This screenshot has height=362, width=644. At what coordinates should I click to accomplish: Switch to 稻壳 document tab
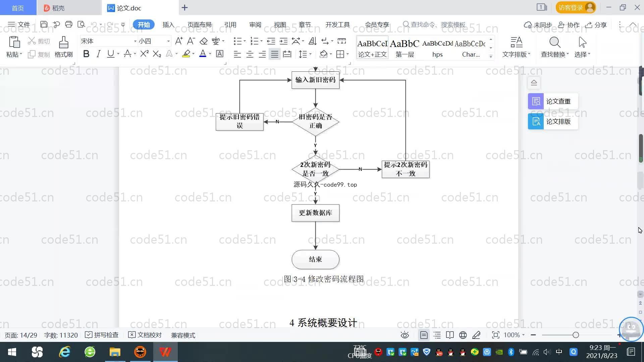(x=69, y=8)
